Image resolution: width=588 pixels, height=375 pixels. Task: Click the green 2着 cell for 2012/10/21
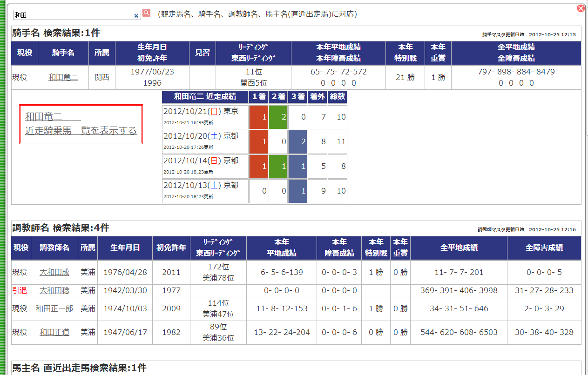[278, 117]
